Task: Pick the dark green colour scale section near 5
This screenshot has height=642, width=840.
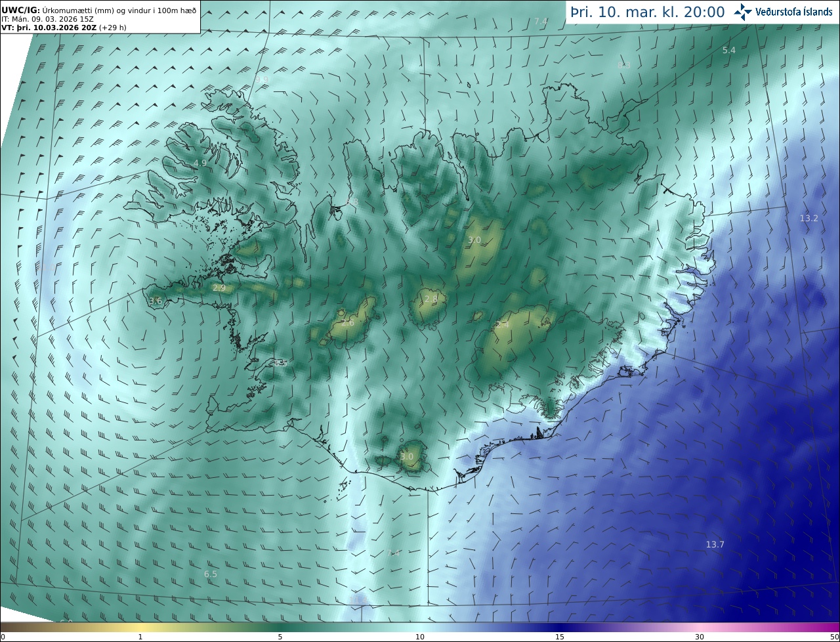Action: (280, 627)
